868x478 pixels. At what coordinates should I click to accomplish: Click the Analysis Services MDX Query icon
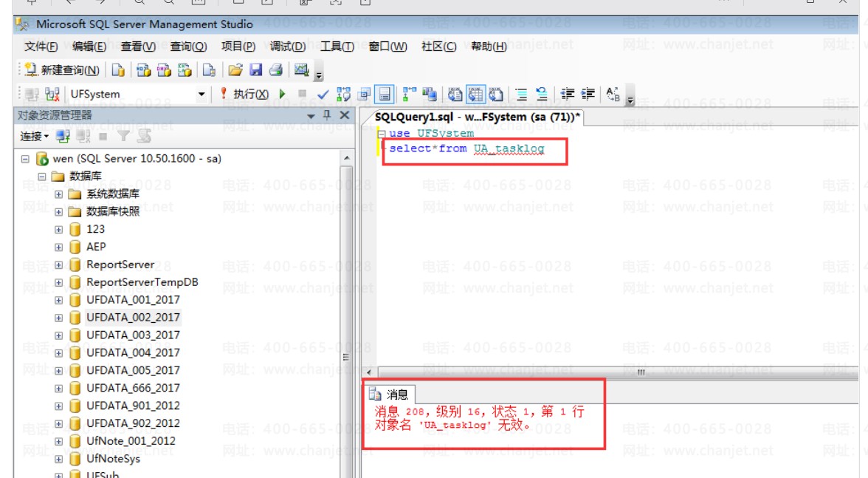click(143, 69)
